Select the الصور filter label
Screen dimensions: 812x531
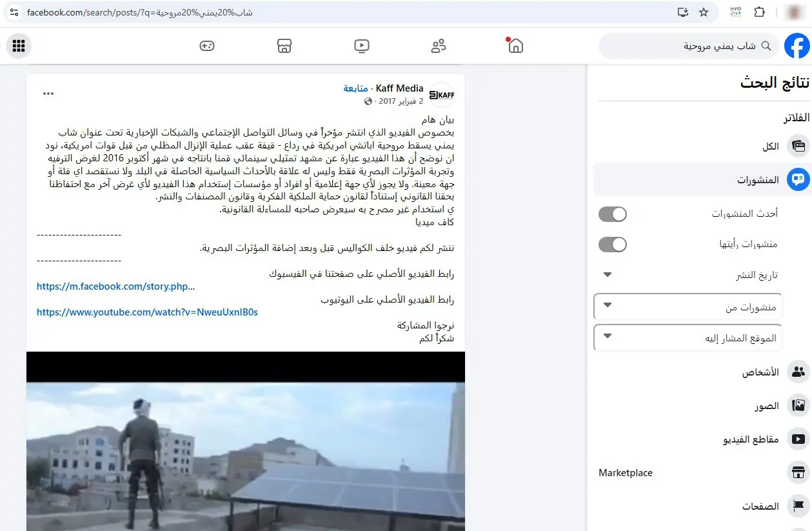click(767, 406)
